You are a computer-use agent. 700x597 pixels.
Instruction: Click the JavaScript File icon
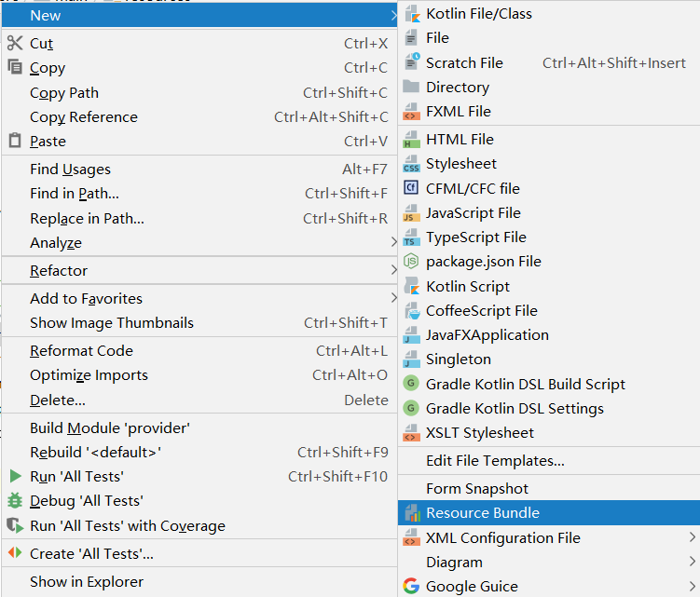412,213
